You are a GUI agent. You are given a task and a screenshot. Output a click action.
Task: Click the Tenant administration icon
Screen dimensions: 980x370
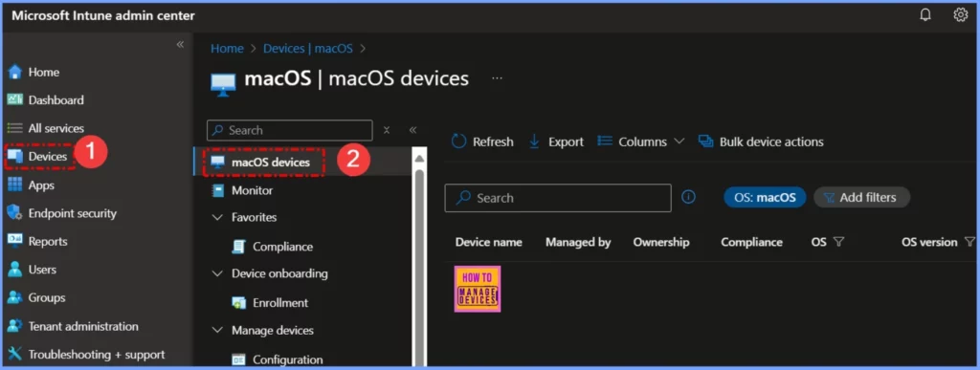(15, 326)
